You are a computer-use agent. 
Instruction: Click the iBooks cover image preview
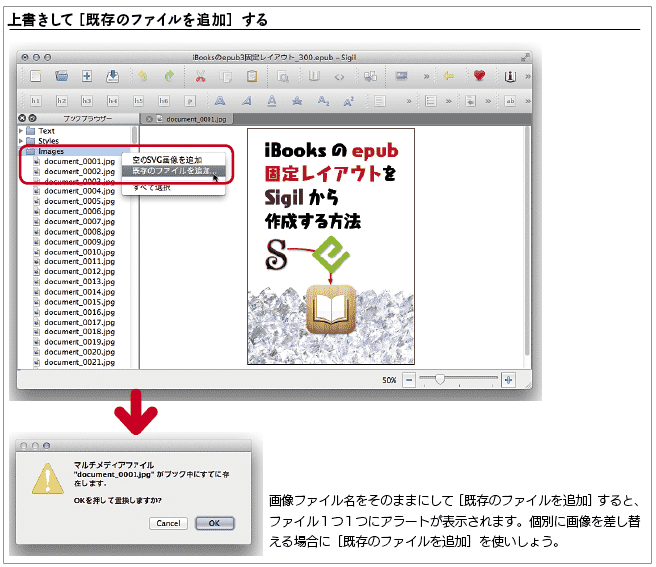point(331,246)
